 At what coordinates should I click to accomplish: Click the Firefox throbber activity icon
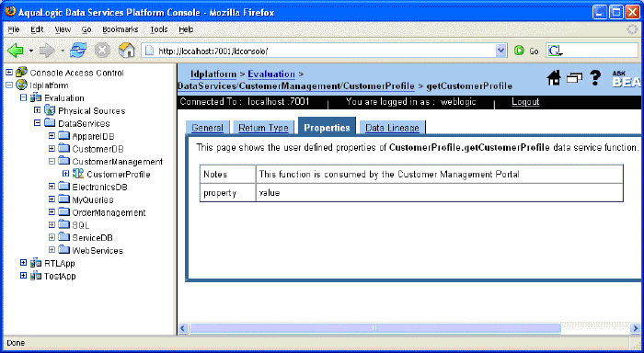(633, 29)
